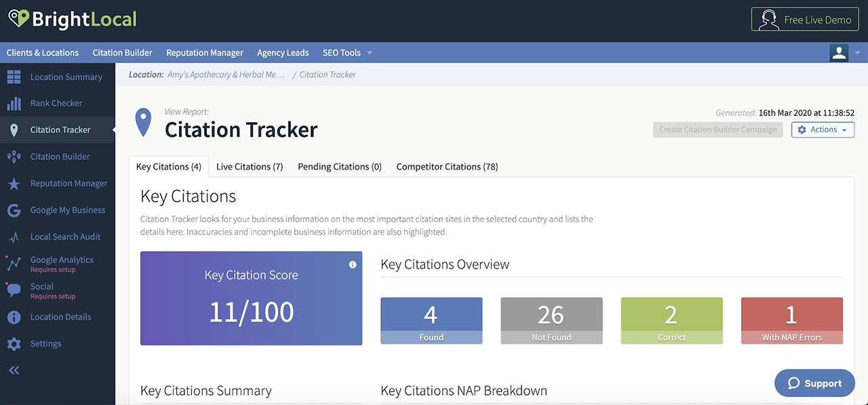Click the Rank Checker bar chart icon

click(x=14, y=104)
